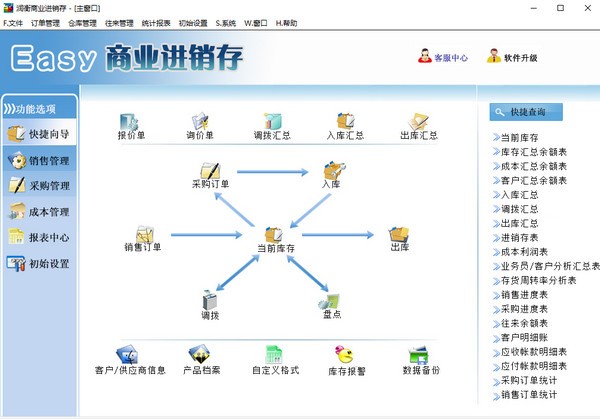Open 库存汇总余额表 link
This screenshot has width=600, height=419.
[x=530, y=152]
